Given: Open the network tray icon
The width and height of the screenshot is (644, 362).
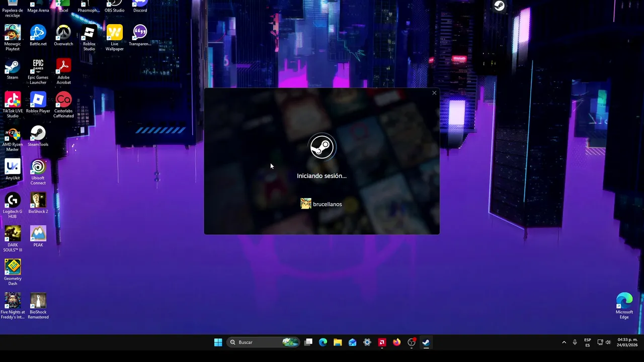Looking at the screenshot, I should (600, 342).
